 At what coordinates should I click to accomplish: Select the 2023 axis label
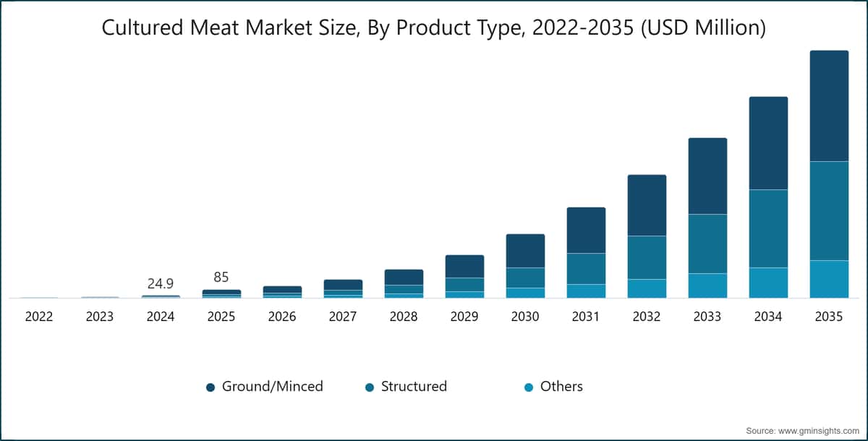tap(100, 317)
